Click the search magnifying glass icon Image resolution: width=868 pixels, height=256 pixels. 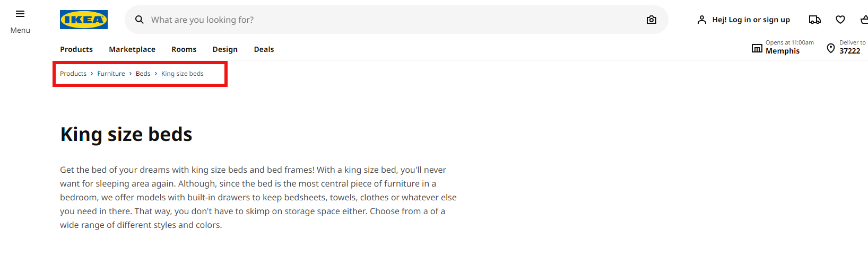click(140, 20)
